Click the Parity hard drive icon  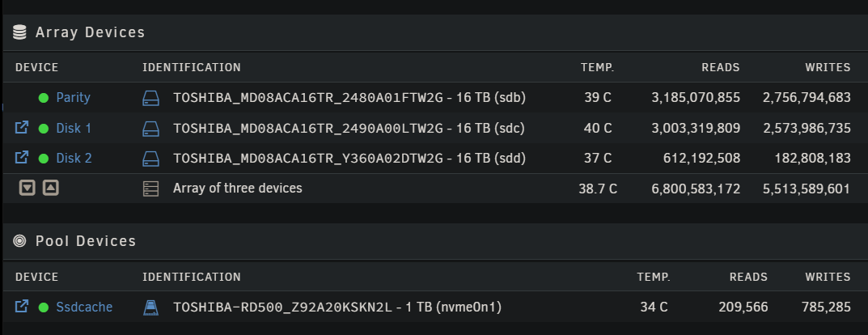[151, 99]
